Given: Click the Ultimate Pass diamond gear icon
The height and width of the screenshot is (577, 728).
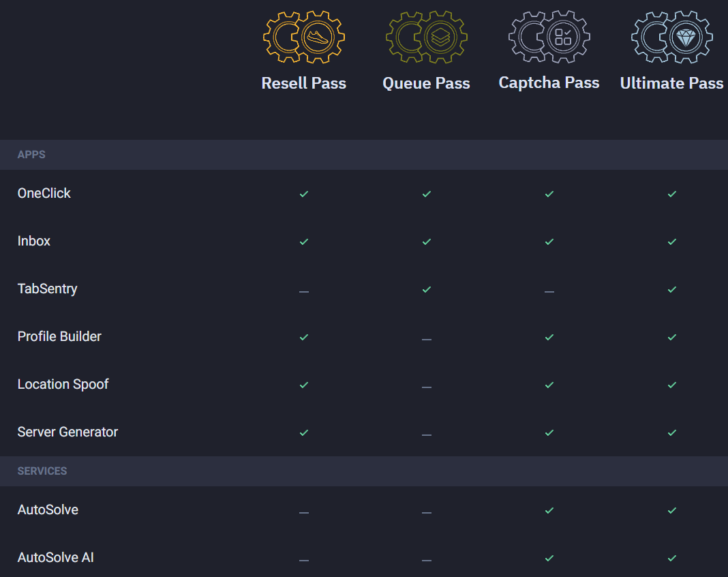Looking at the screenshot, I should 672,37.
